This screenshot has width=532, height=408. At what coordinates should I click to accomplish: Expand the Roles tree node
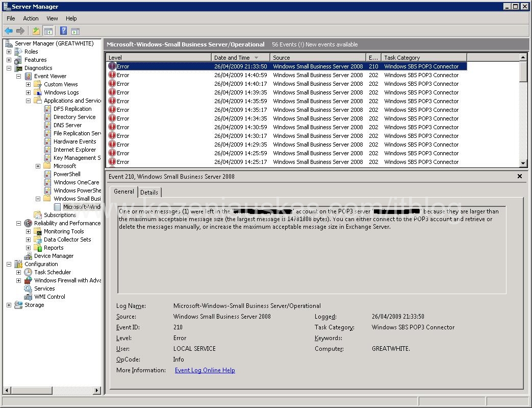tap(9, 52)
